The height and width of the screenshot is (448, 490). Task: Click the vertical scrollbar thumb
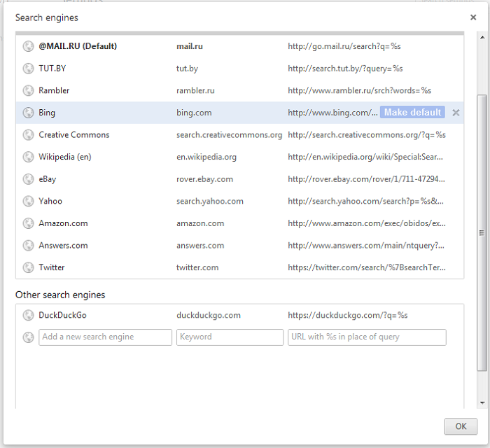click(x=482, y=232)
